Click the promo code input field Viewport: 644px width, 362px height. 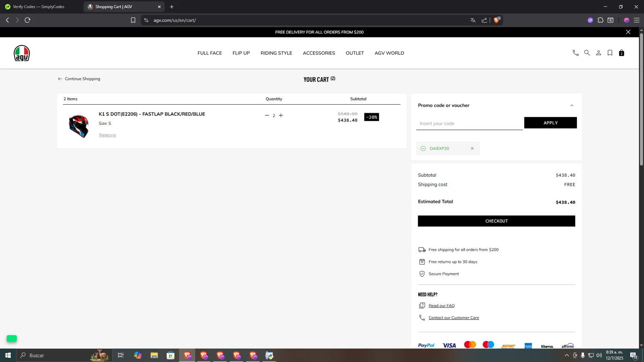(x=469, y=124)
